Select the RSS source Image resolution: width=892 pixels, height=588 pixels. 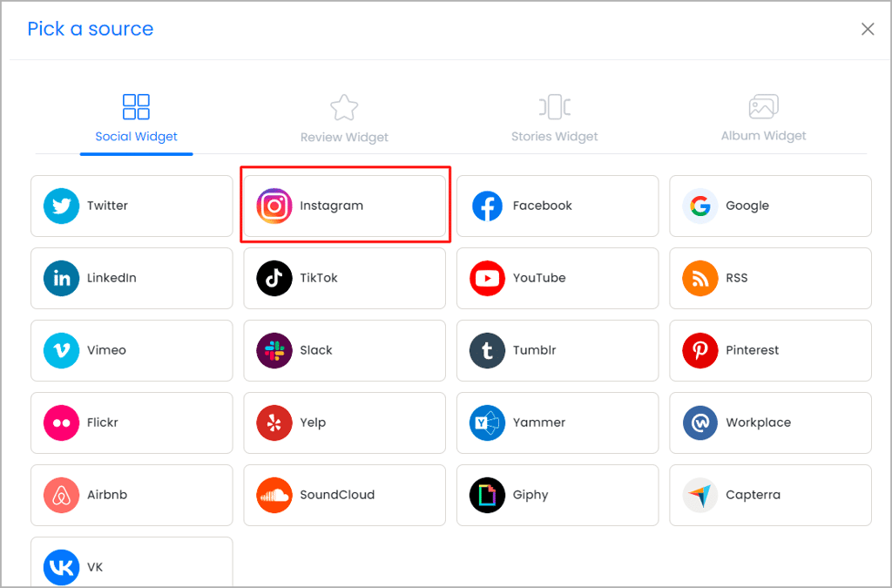(x=770, y=278)
